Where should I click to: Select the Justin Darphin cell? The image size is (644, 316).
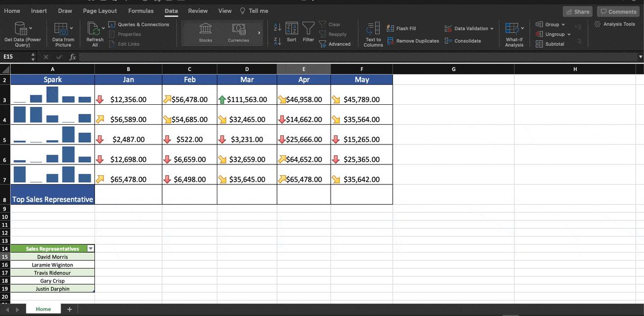pos(53,289)
